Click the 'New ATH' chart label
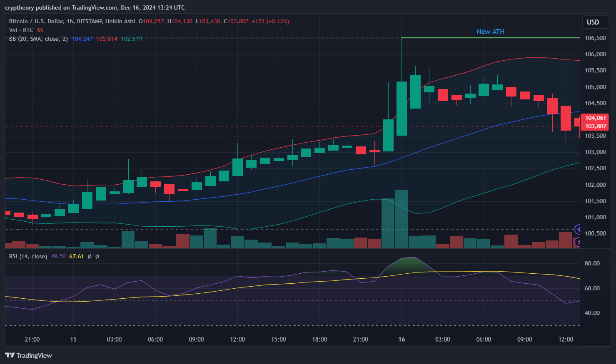Viewport: 616px width, 364px height. (491, 32)
